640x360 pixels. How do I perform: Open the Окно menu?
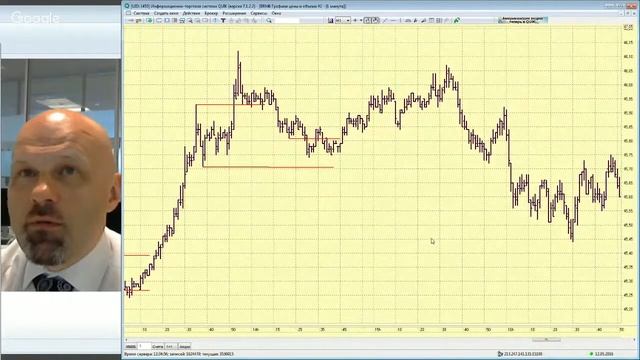(276, 13)
